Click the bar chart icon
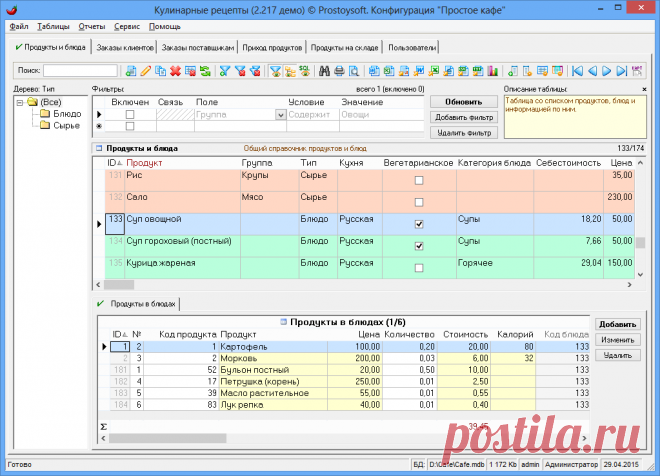 pos(492,71)
